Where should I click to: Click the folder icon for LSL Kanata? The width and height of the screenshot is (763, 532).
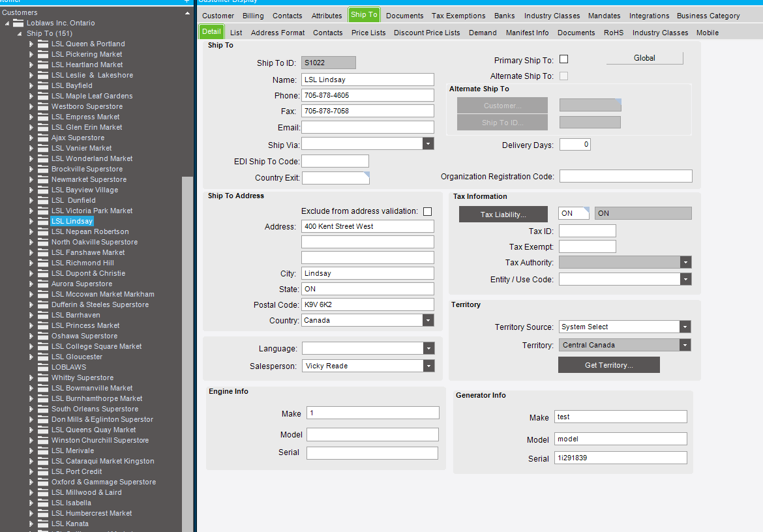(x=43, y=524)
